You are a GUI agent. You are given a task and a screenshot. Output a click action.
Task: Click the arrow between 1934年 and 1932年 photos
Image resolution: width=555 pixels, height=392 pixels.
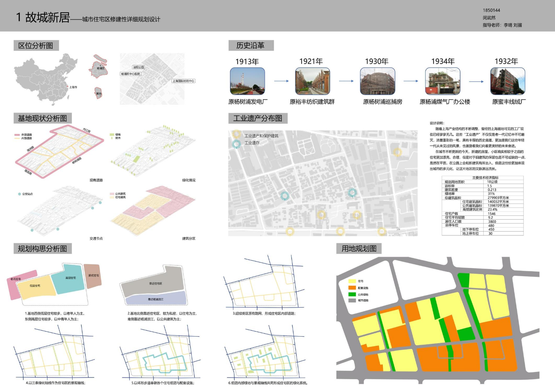(x=476, y=82)
